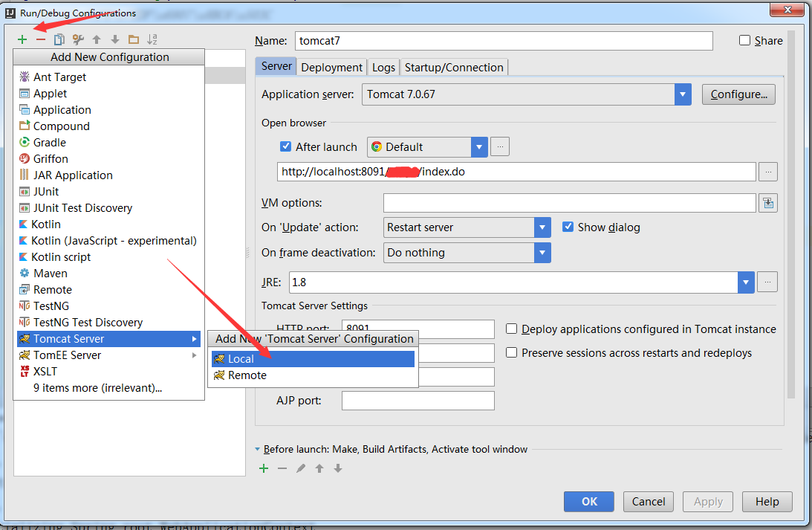Enable Preserve sessions across restarts and redeploys
Image resolution: width=812 pixels, height=530 pixels.
[512, 353]
